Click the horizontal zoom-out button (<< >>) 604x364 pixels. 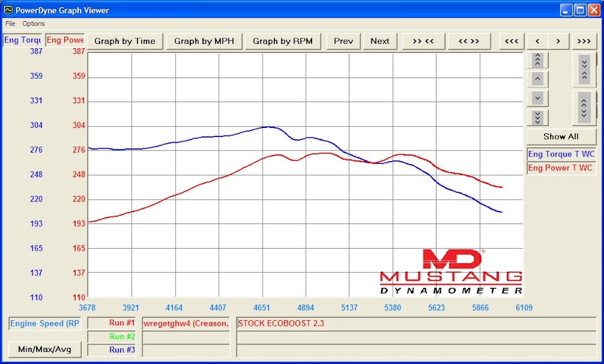[x=469, y=41]
